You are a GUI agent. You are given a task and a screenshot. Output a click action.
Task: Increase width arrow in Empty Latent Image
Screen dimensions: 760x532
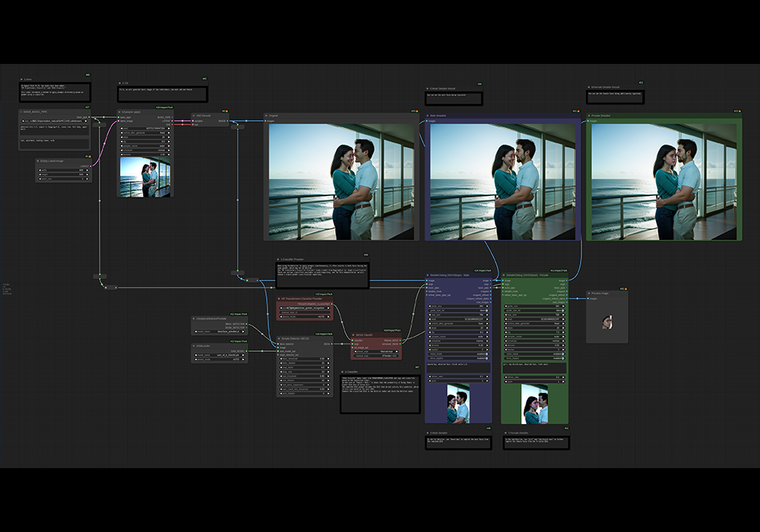coord(87,170)
